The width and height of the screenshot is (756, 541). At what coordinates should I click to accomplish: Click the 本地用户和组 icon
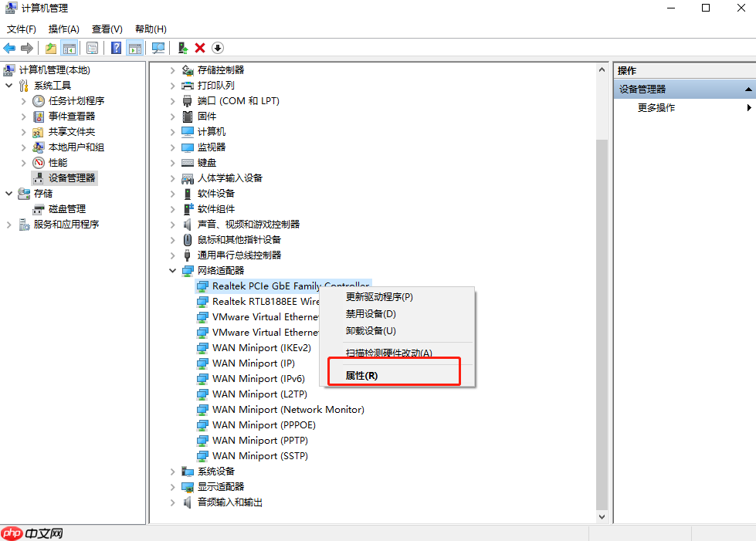click(x=38, y=147)
